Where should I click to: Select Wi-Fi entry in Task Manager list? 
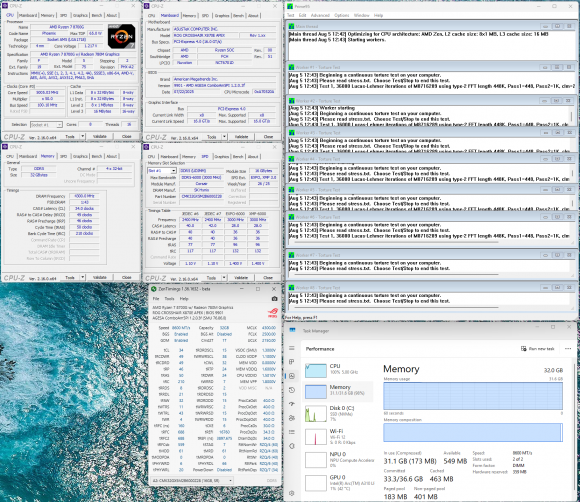tap(338, 437)
